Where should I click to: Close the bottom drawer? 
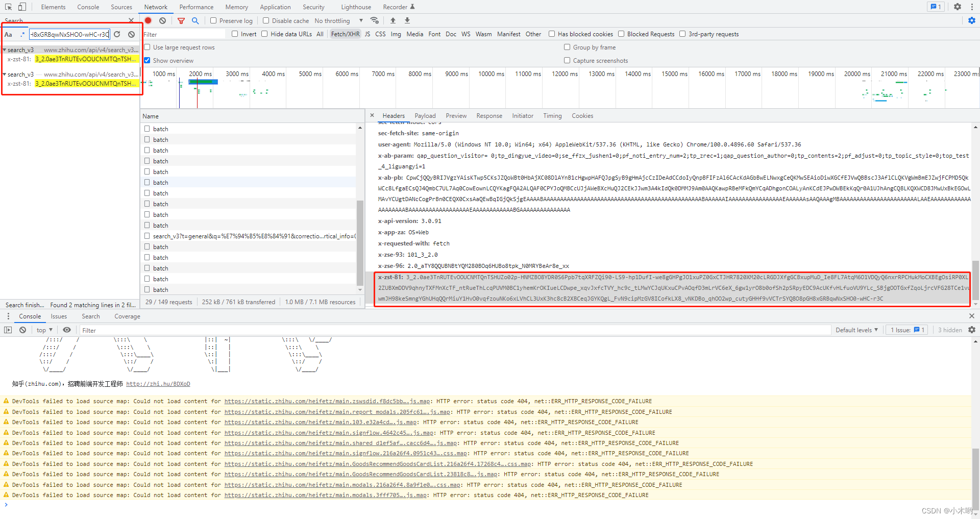(x=972, y=316)
